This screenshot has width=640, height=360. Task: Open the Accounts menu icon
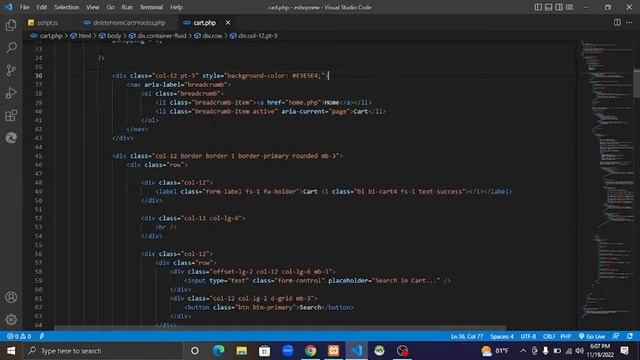[11, 297]
